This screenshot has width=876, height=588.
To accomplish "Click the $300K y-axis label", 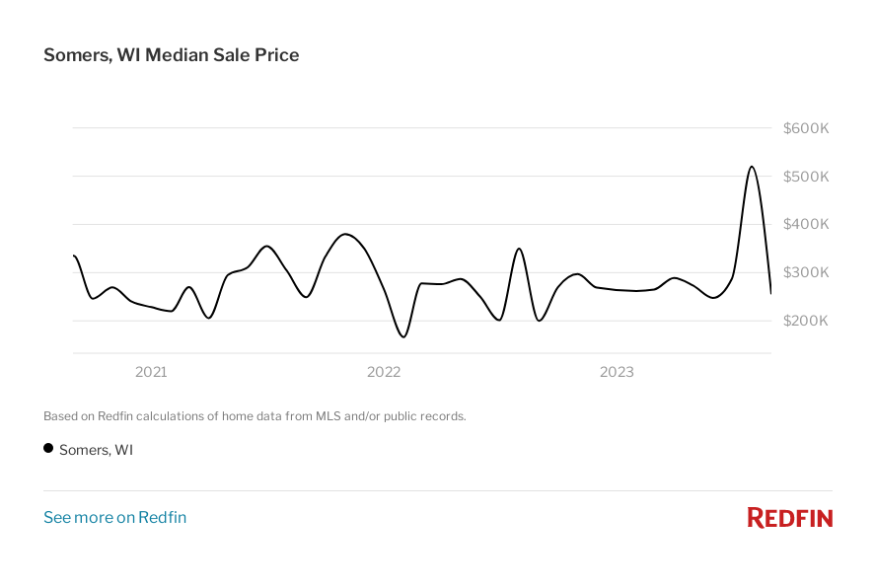I will click(x=806, y=272).
